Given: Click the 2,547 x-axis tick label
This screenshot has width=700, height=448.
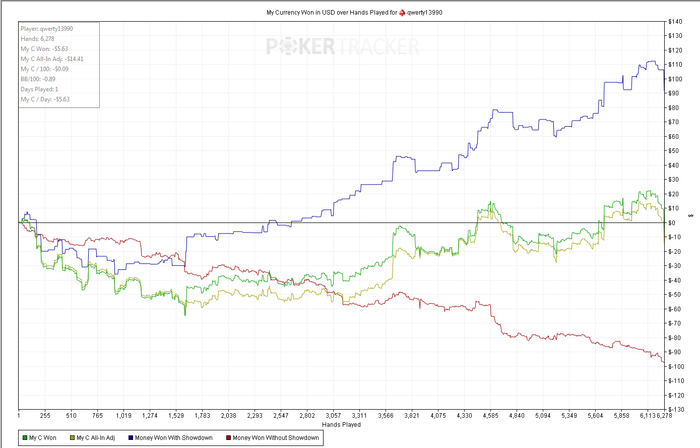Looking at the screenshot, I should 281,415.
